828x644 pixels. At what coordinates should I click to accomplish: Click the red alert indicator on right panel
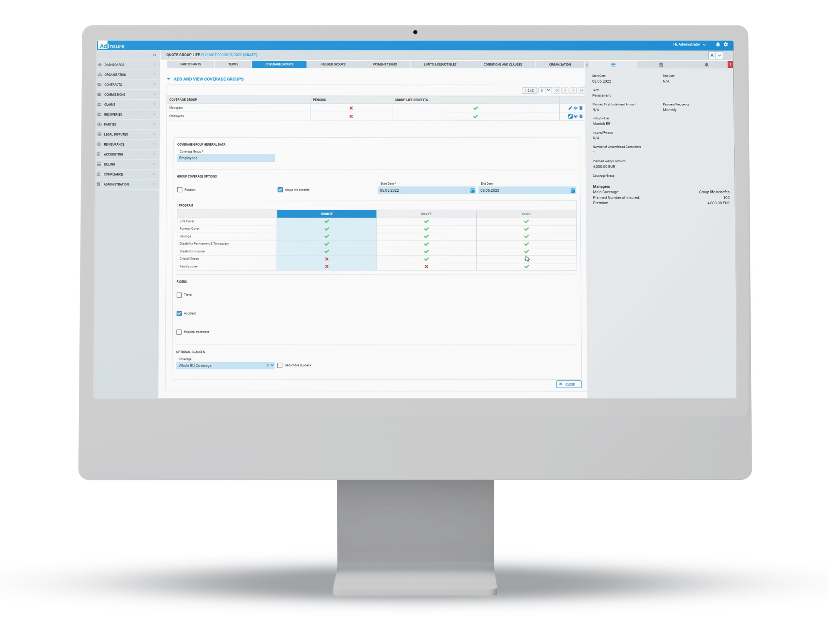730,64
